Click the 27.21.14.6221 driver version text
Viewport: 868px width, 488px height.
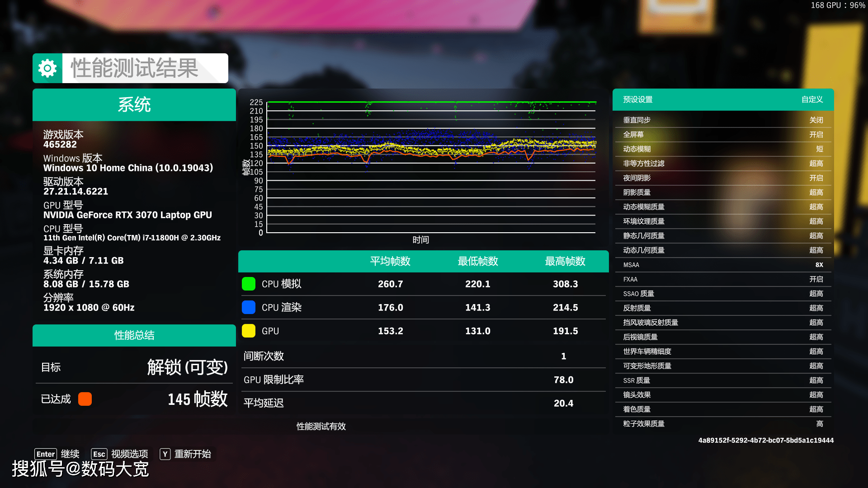coord(75,192)
